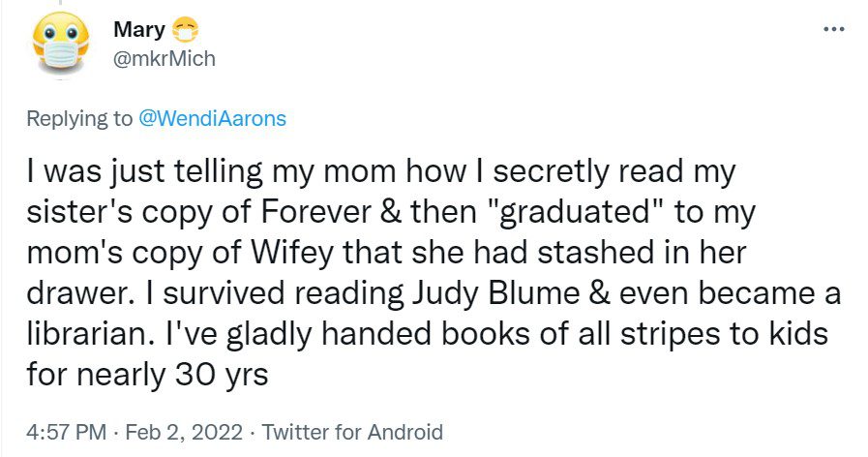This screenshot has width=868, height=457.
Task: Click the "Replying to" label
Action: 80,119
